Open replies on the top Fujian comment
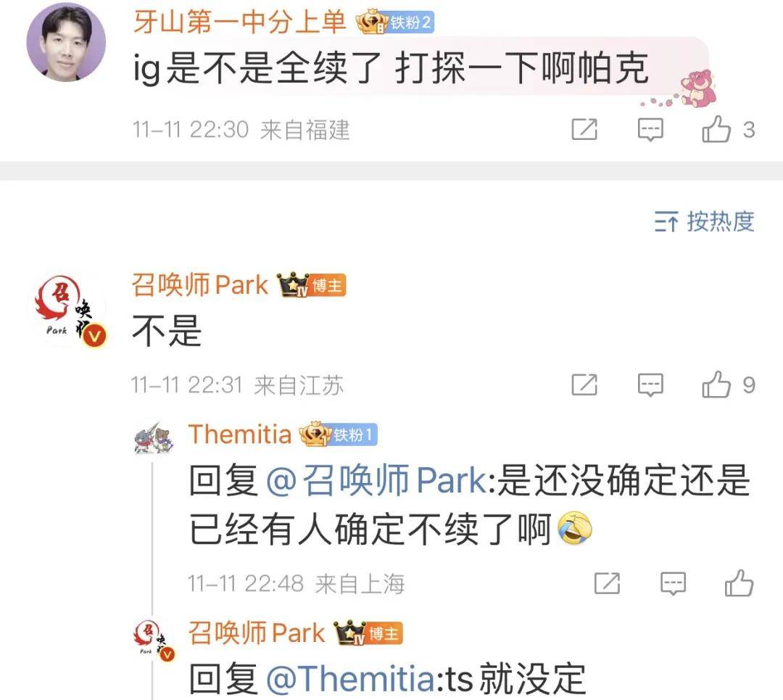The width and height of the screenshot is (783, 700). click(x=650, y=129)
